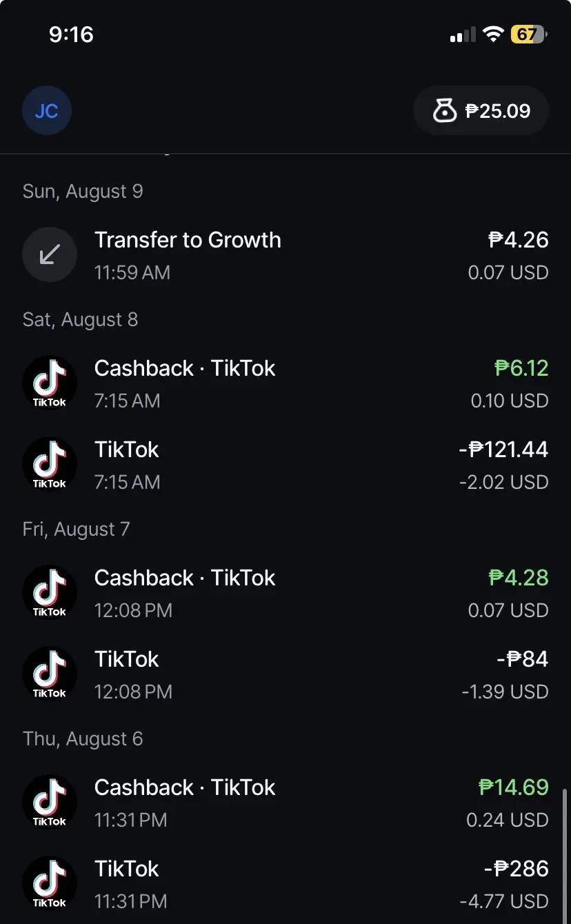
Task: Open the JC profile avatar
Action: 47,110
